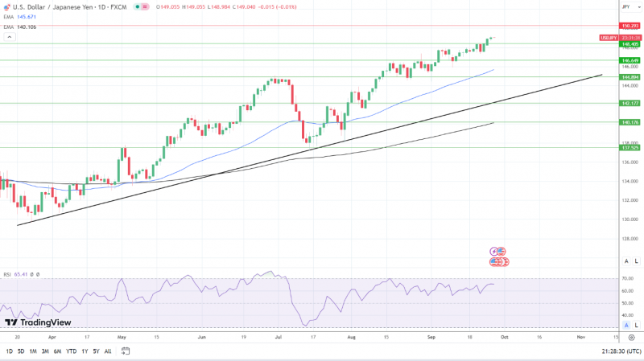Toggle auto scale on the RSI pane

[x=626, y=326]
